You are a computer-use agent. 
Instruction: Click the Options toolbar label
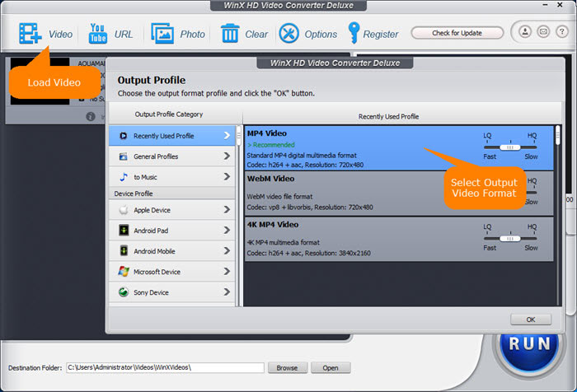click(x=321, y=35)
